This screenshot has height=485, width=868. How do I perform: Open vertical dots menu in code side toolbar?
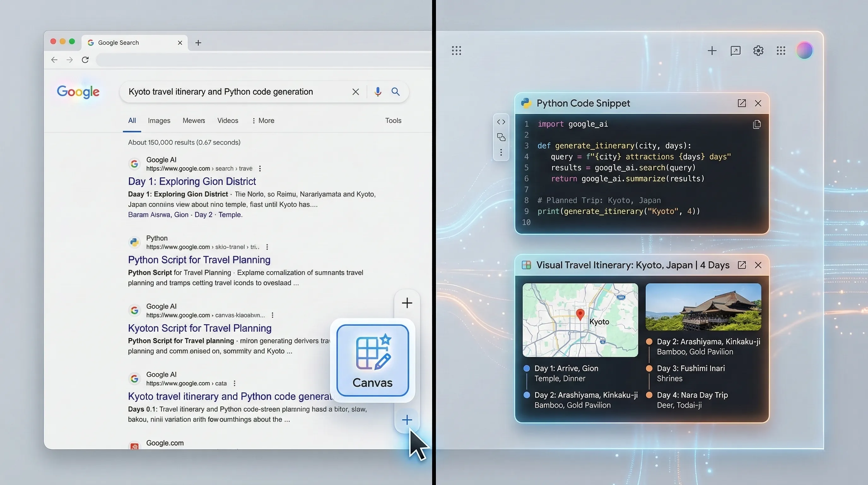[501, 153]
